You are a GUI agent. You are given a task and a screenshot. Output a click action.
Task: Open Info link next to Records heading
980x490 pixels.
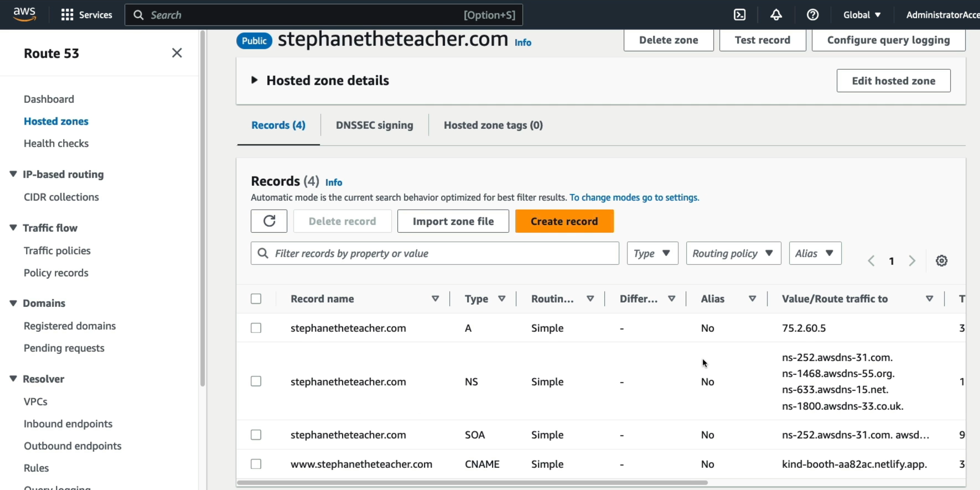click(x=334, y=183)
